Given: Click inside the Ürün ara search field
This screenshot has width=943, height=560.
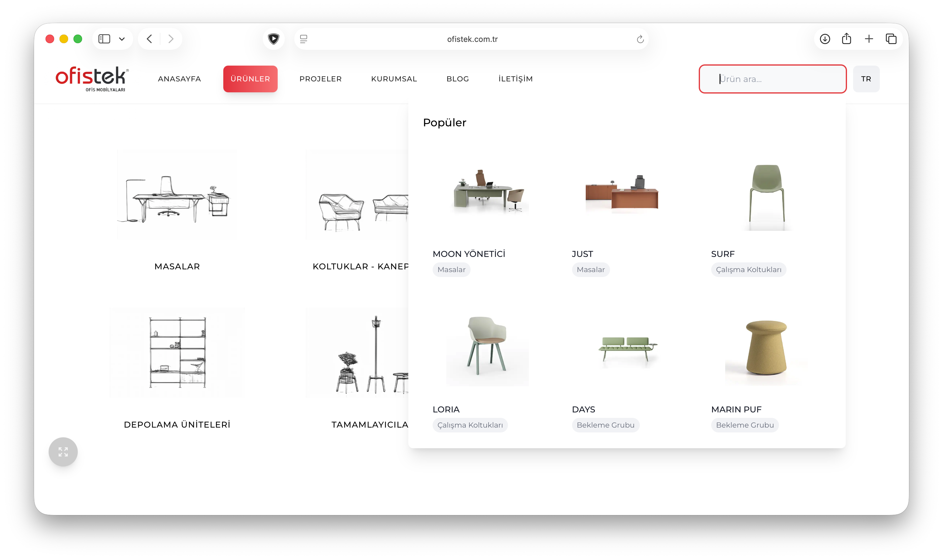Looking at the screenshot, I should [772, 79].
